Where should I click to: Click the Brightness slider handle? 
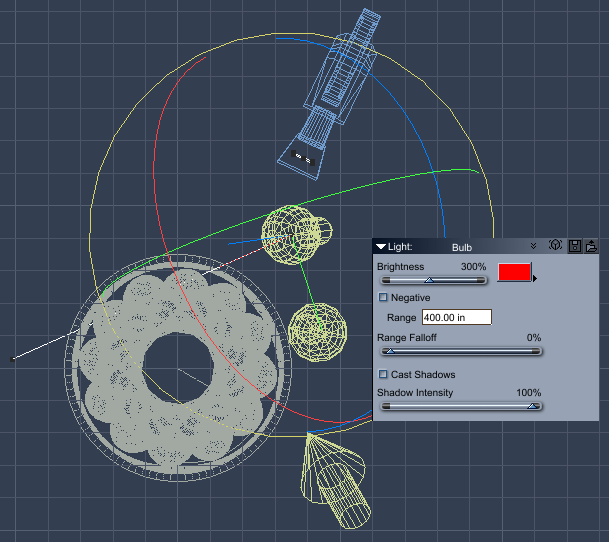pos(429,280)
